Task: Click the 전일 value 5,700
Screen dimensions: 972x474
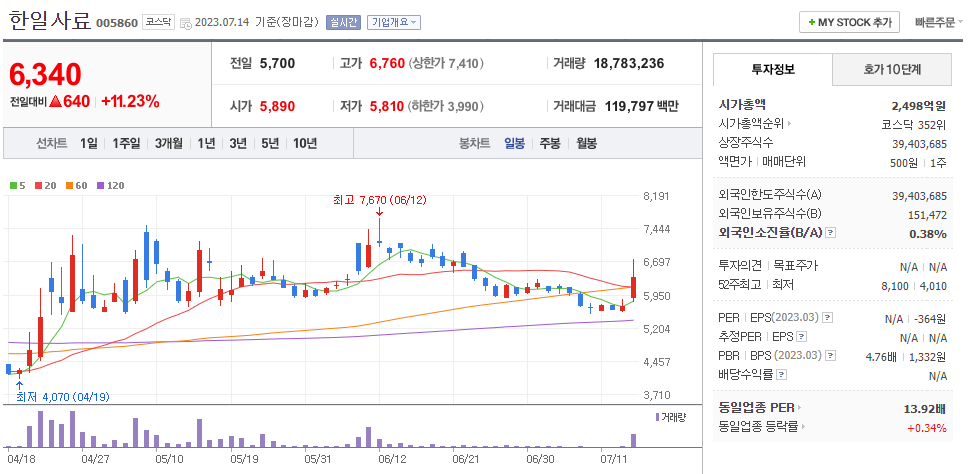Action: (277, 63)
